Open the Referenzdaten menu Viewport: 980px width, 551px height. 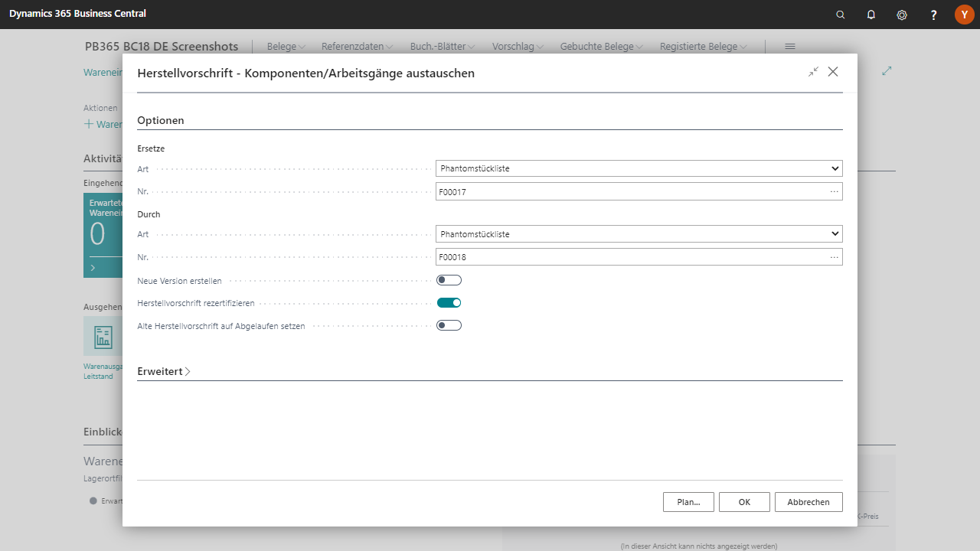point(357,47)
